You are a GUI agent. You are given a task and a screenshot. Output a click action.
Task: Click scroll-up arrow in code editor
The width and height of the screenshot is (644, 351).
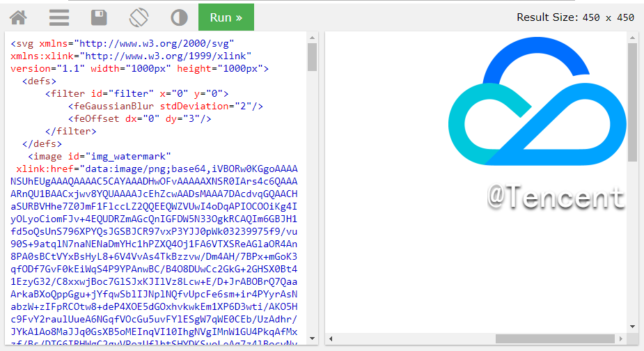[x=312, y=38]
